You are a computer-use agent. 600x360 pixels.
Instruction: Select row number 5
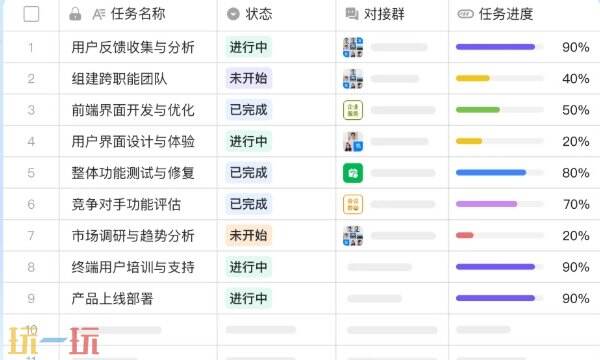tap(31, 173)
